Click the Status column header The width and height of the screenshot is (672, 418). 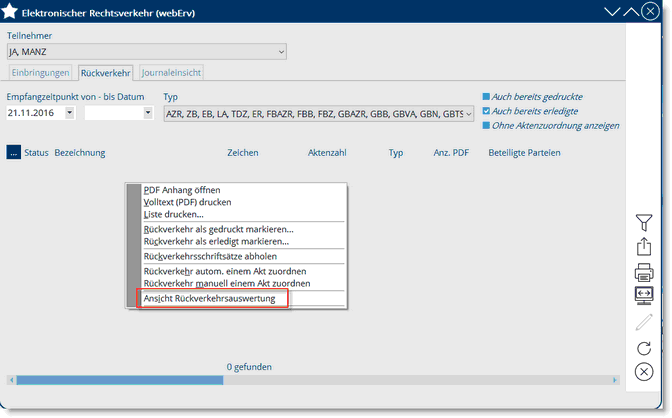(x=36, y=153)
